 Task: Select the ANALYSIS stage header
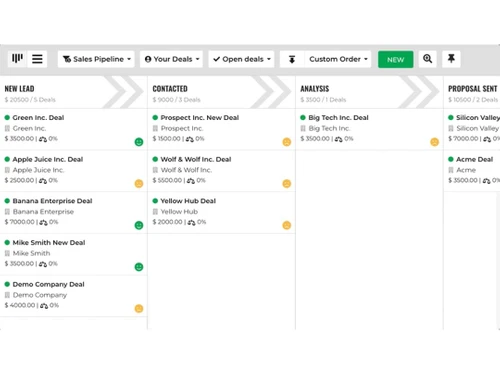pyautogui.click(x=315, y=89)
